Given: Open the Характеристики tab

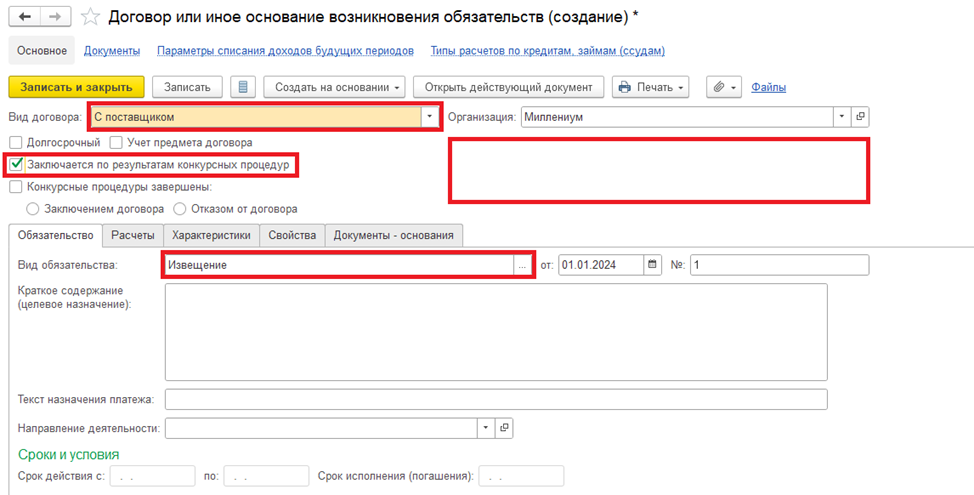Looking at the screenshot, I should (211, 235).
